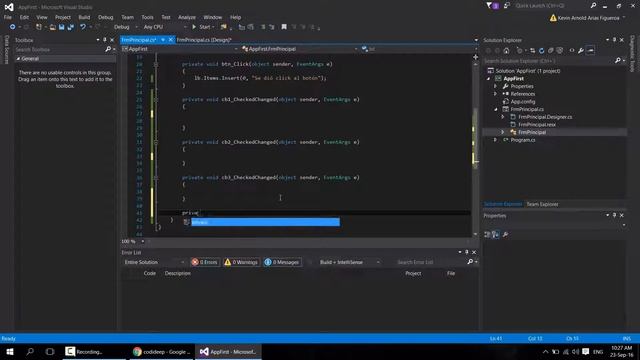Click the signed-in account name Kevin Arnold
Screen dimensions: 640x360
click(x=589, y=18)
